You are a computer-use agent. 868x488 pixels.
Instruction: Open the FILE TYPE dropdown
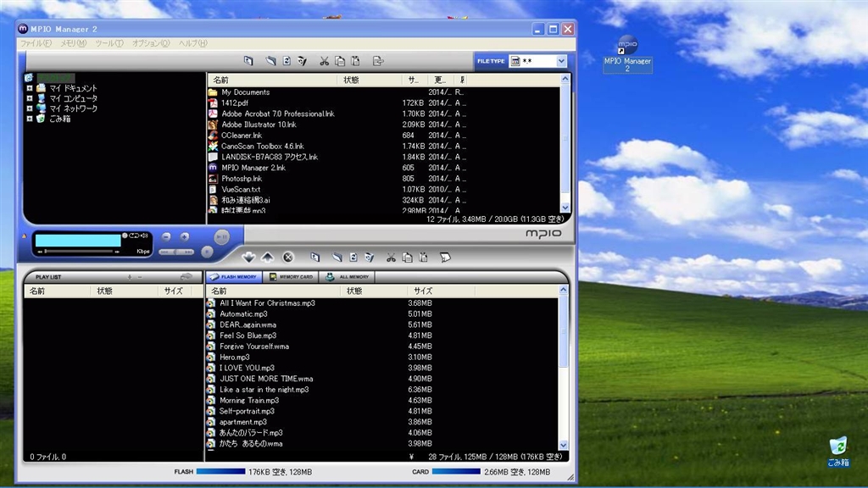coord(561,61)
